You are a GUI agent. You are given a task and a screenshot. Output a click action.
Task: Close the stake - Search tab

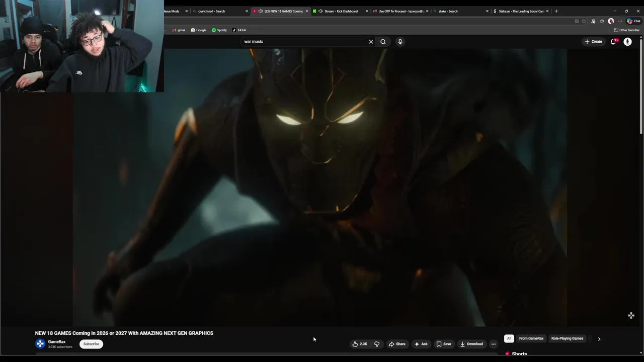(487, 11)
